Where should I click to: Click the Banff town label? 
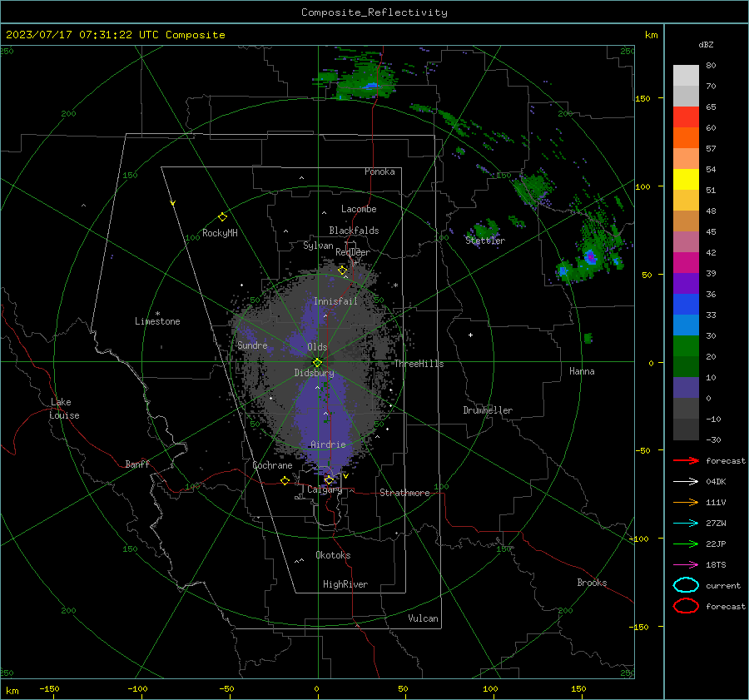137,464
